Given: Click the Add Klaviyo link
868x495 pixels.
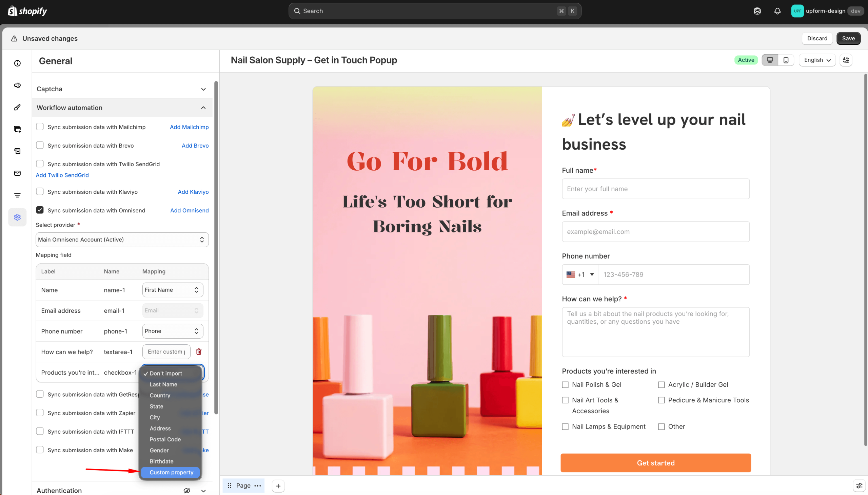Looking at the screenshot, I should point(193,192).
